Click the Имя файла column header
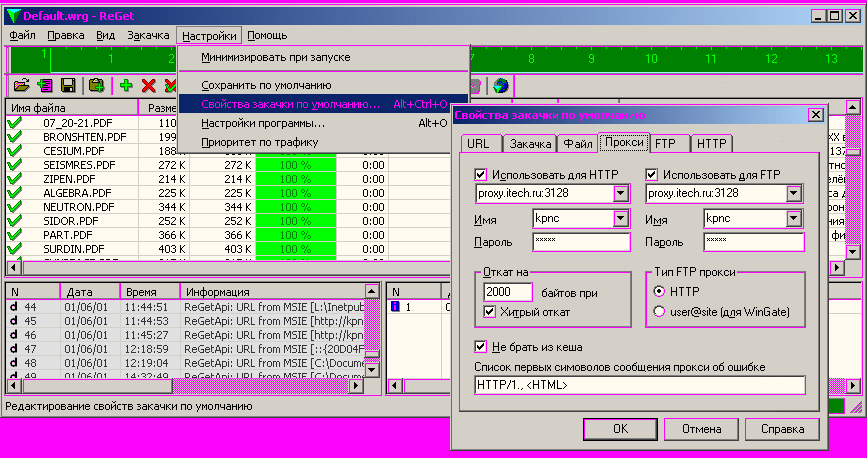The height and width of the screenshot is (458, 867). [x=72, y=108]
